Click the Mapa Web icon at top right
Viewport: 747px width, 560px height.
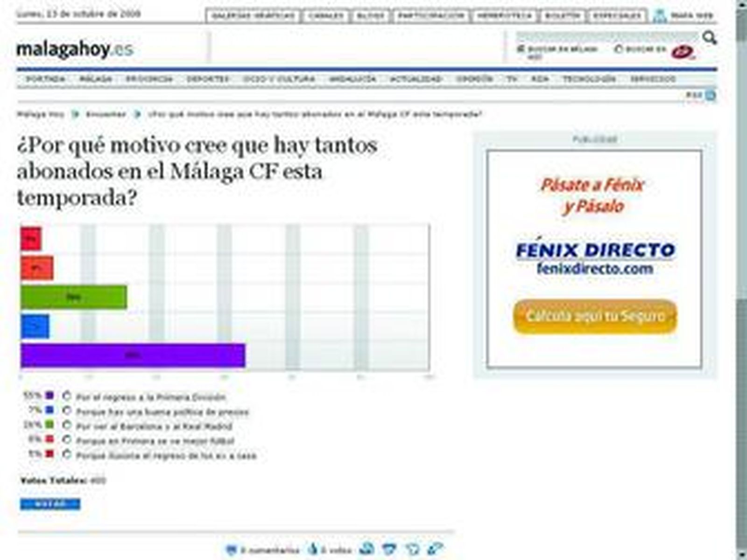tap(661, 14)
